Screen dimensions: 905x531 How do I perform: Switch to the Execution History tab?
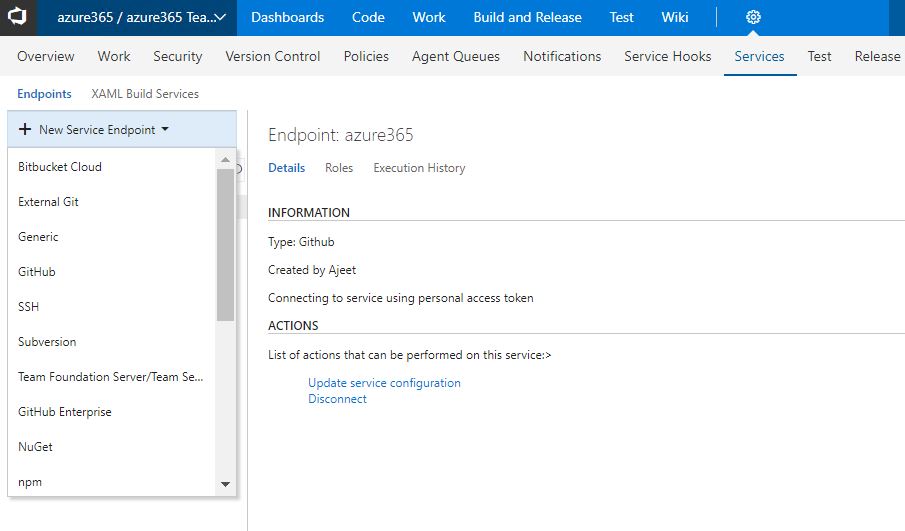coord(419,168)
